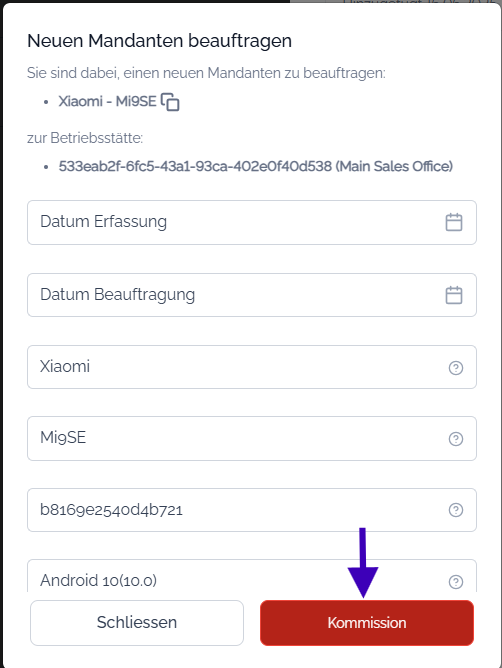
Task: Show help for the b8169e2540d4b721 field
Action: [x=456, y=510]
